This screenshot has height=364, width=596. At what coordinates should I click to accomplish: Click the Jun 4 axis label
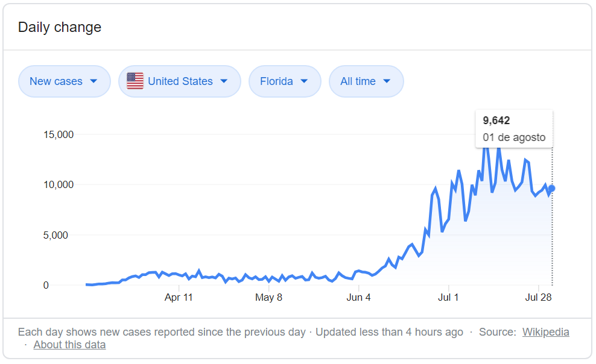pos(359,297)
